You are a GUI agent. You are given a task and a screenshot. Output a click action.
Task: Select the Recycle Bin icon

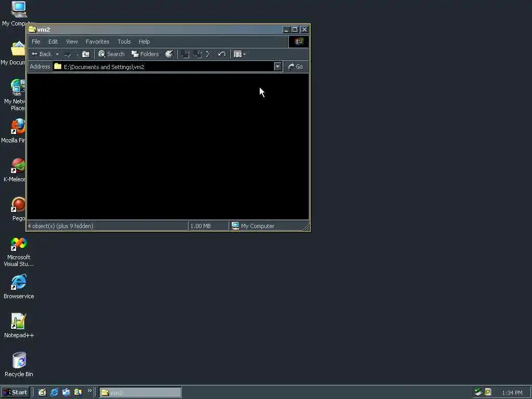click(x=19, y=365)
